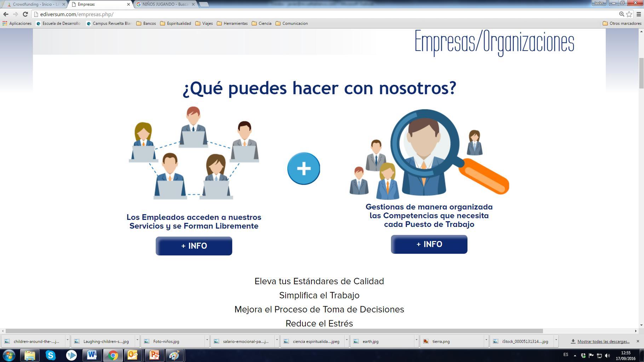Viewport: 644px width, 362px height.
Task: Open Microsoft Word from the taskbar
Action: pos(92,355)
